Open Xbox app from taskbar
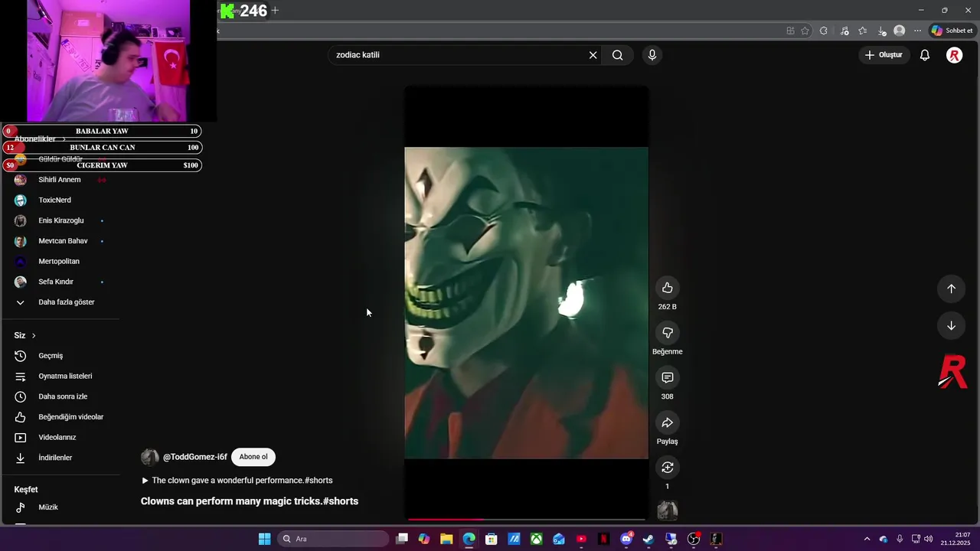The height and width of the screenshot is (551, 980). click(537, 539)
